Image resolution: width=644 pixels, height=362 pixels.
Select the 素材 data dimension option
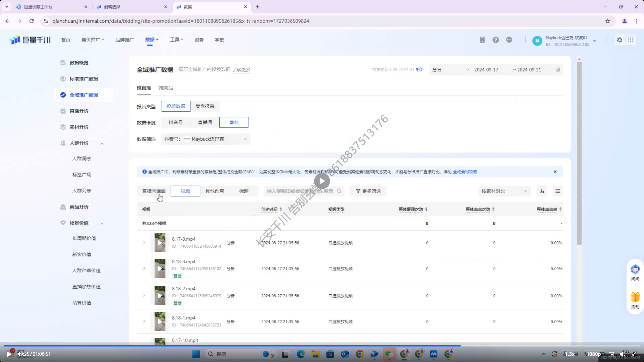click(234, 122)
